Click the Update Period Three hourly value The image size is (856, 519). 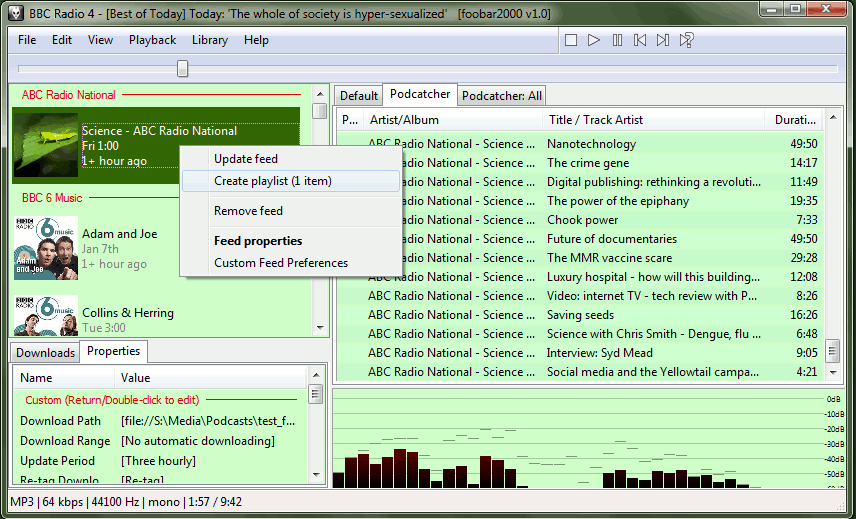[158, 461]
